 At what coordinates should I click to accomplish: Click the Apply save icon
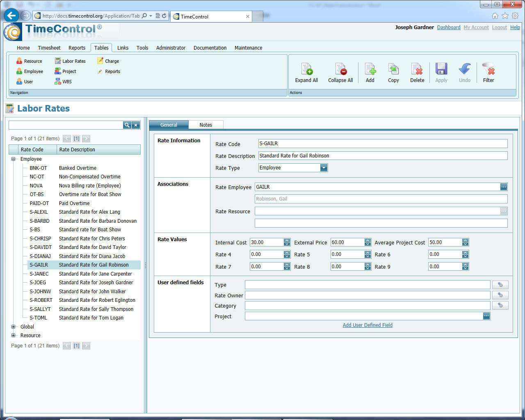point(441,69)
